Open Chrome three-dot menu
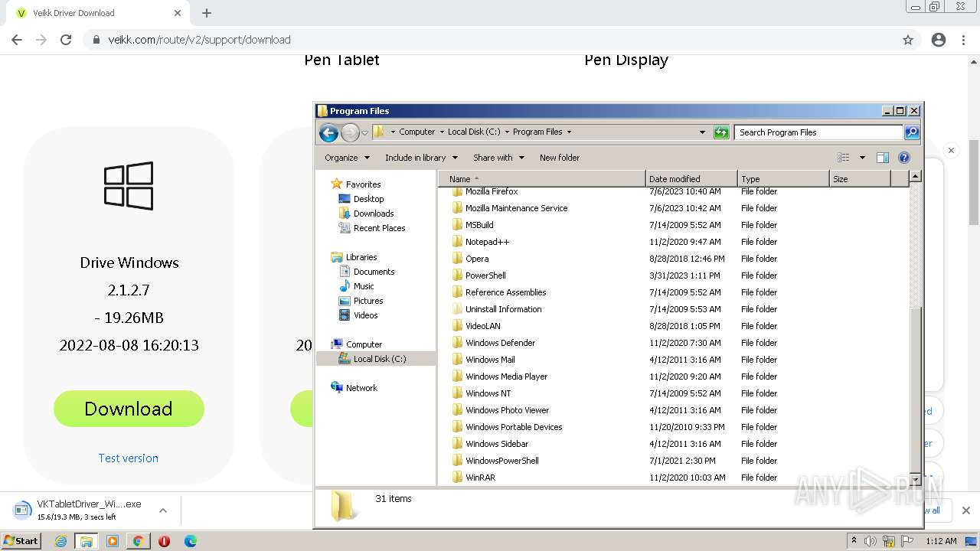Viewport: 980px width, 551px height. click(963, 40)
